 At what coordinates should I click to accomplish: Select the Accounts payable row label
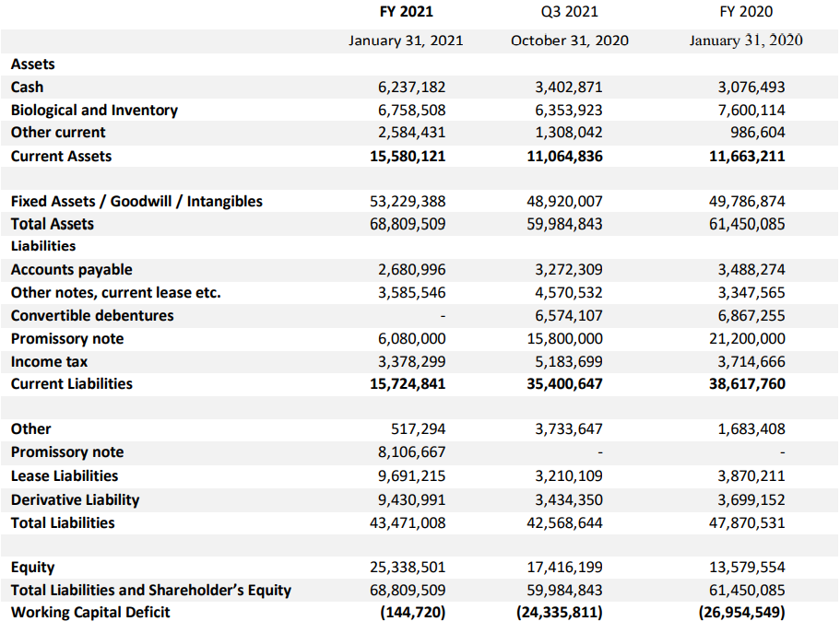[x=71, y=269]
